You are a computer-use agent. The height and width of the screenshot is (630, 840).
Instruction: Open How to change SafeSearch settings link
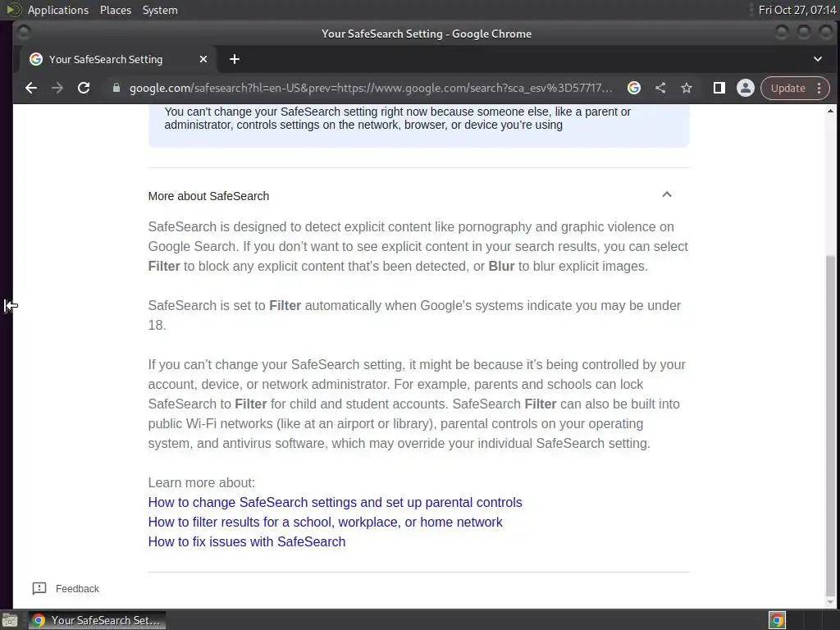pyautogui.click(x=335, y=503)
